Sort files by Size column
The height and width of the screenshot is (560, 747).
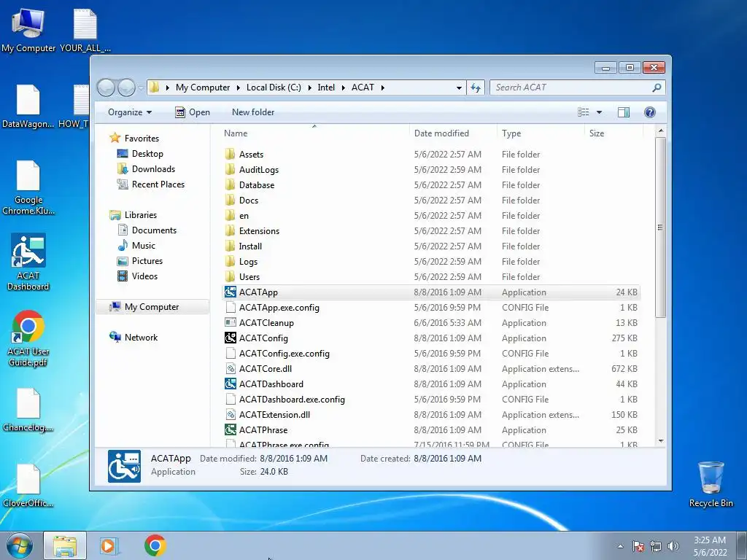[614, 133]
